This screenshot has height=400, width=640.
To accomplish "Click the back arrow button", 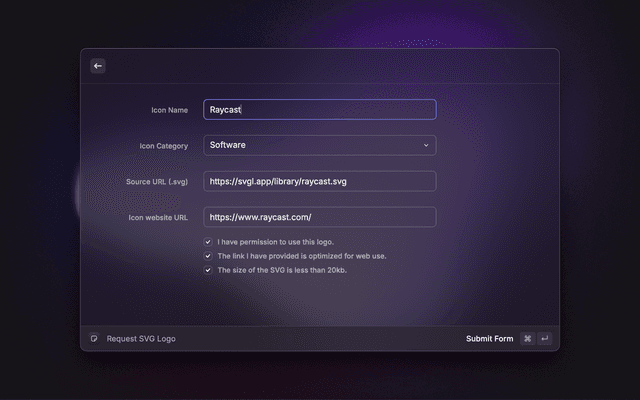I will [x=98, y=66].
